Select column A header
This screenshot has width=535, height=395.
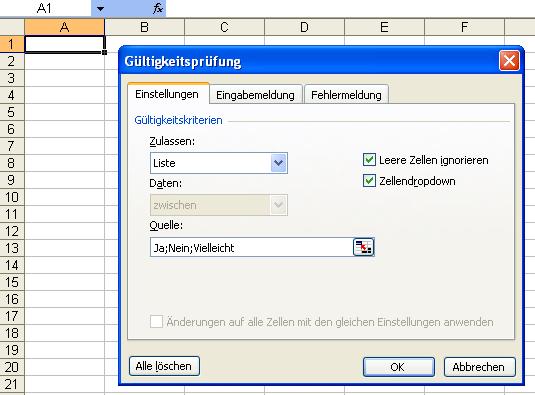click(x=64, y=27)
